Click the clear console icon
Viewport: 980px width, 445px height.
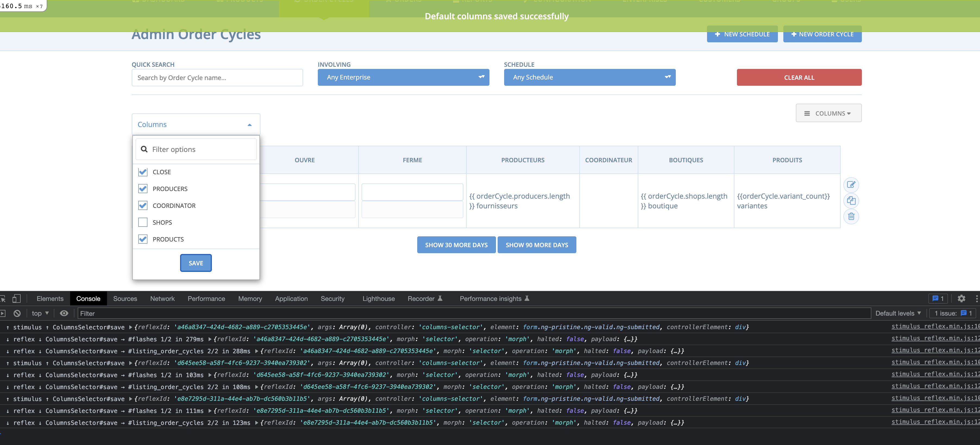pos(17,313)
